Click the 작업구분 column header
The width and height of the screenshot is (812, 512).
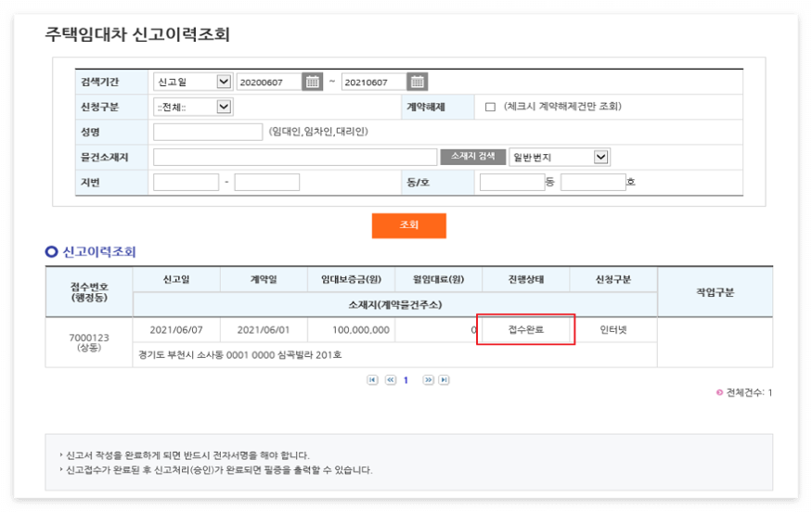point(715,292)
